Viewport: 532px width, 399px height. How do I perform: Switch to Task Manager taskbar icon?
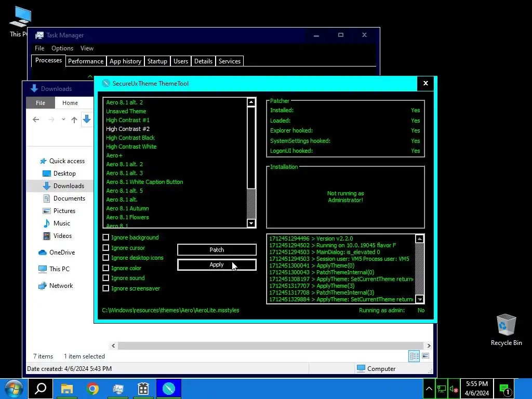point(118,389)
